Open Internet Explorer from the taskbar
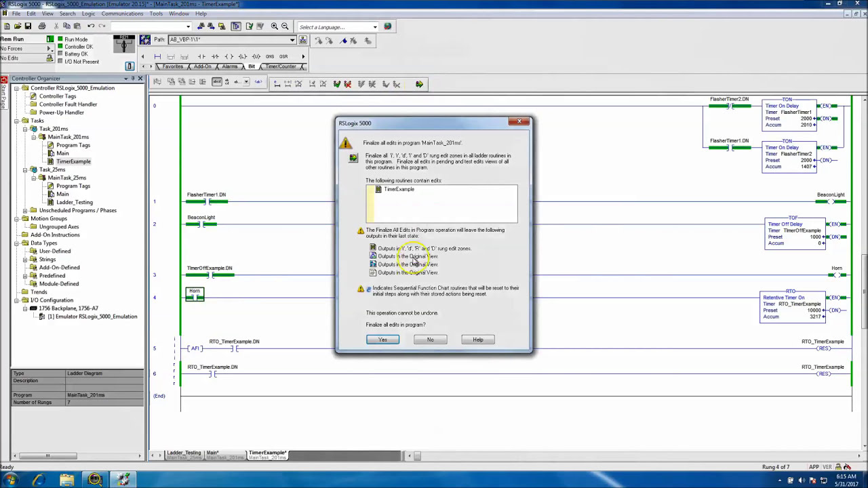Viewport: 868px width, 488px height. pyautogui.click(x=39, y=481)
